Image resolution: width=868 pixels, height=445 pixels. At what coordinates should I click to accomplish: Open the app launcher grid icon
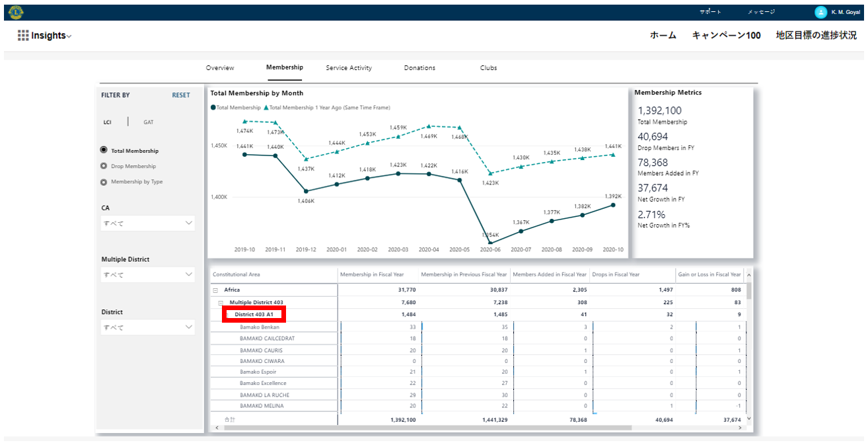point(23,36)
